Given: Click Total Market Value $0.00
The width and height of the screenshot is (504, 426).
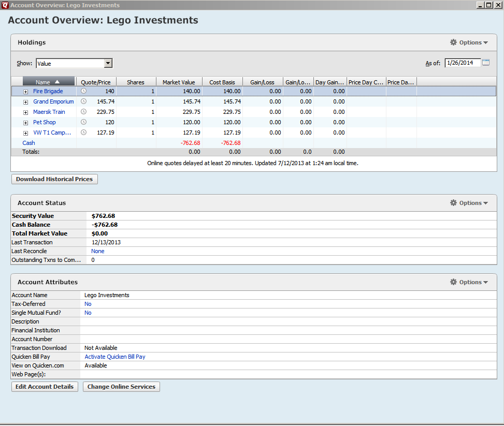Looking at the screenshot, I should coord(99,233).
